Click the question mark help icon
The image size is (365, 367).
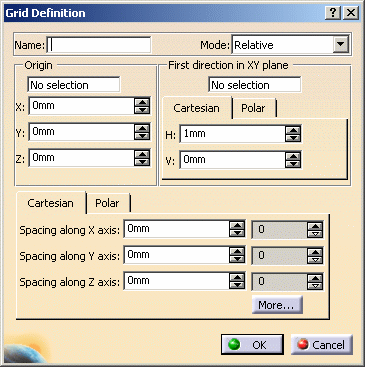coord(333,13)
